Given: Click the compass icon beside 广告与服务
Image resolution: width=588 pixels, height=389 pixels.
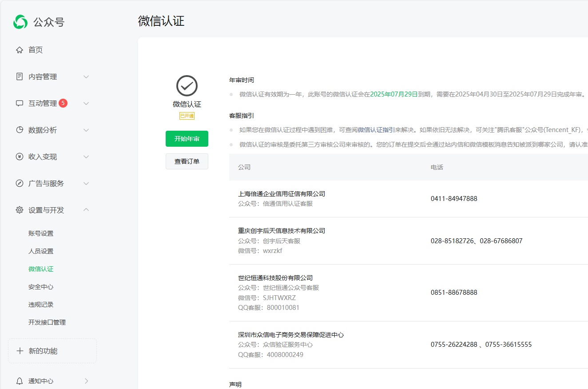Looking at the screenshot, I should (x=20, y=183).
